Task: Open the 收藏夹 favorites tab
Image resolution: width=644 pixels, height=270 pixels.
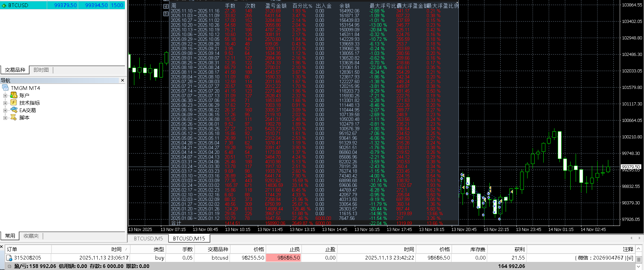Action: [x=31, y=236]
